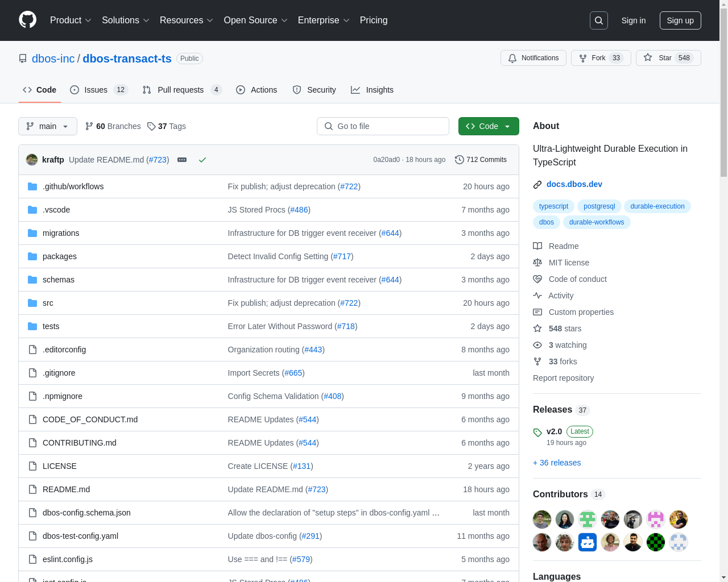Click the notifications bell icon
The width and height of the screenshot is (728, 582).
512,58
